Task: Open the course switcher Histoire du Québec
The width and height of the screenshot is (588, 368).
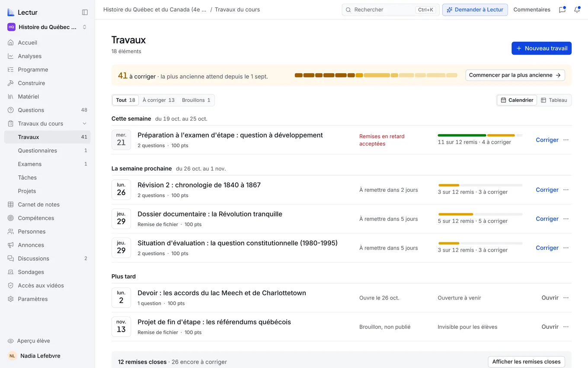Action: pos(47,27)
